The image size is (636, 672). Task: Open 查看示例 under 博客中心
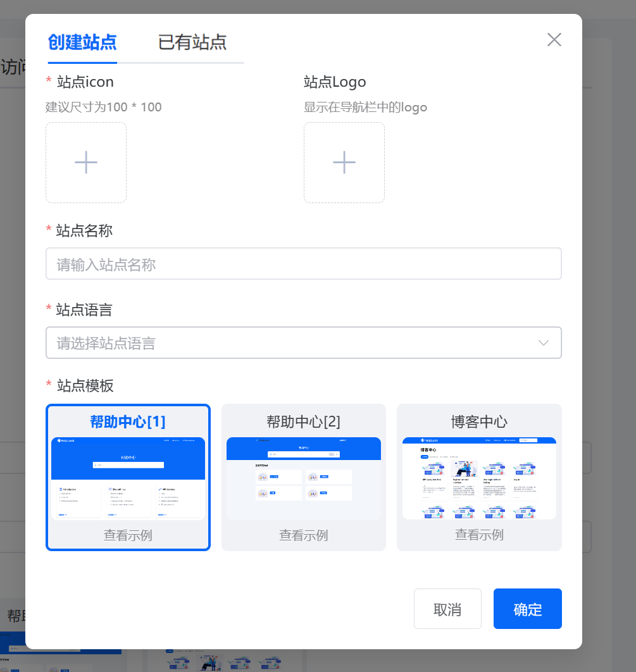479,535
